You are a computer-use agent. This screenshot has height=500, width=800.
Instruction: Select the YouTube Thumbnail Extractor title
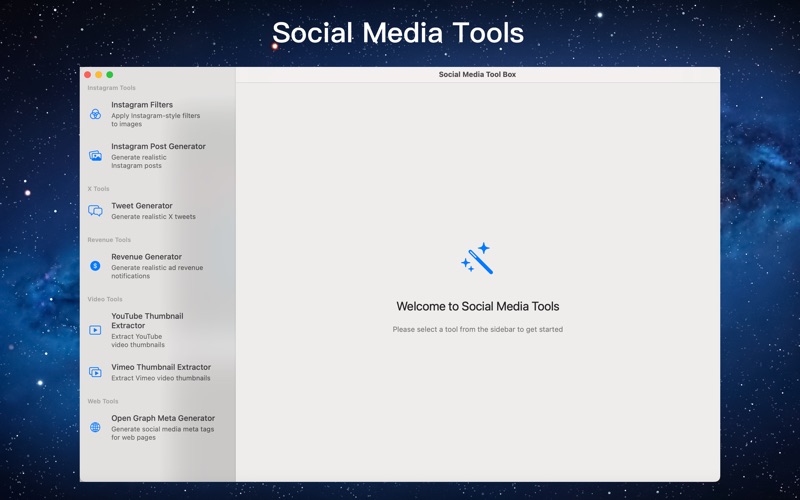coord(147,320)
